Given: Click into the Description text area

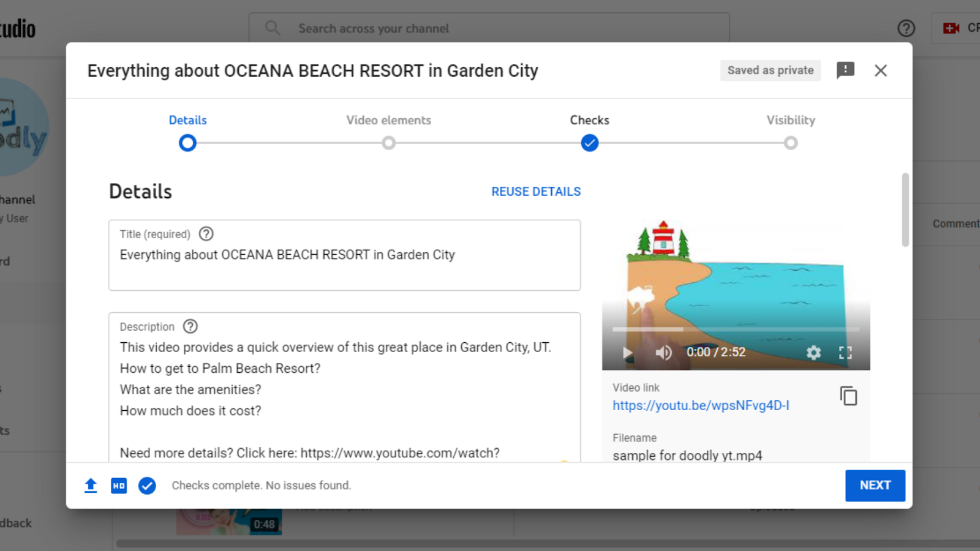Looking at the screenshot, I should click(345, 388).
